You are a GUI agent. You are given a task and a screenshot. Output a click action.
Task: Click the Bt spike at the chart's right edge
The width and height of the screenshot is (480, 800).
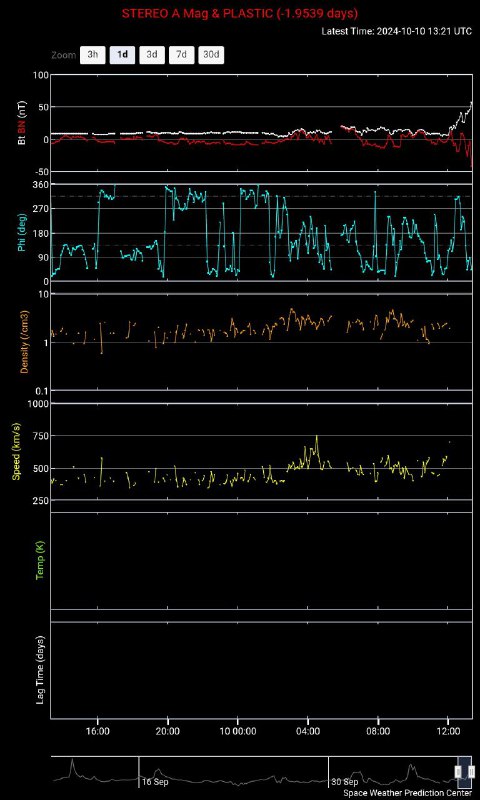pyautogui.click(x=470, y=105)
